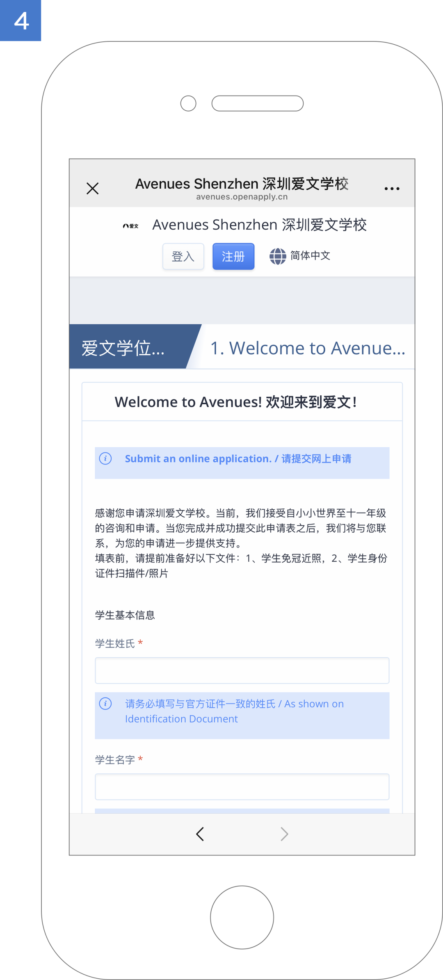Click the info icon beside the surname hint
Image resolution: width=443 pixels, height=980 pixels.
(105, 704)
